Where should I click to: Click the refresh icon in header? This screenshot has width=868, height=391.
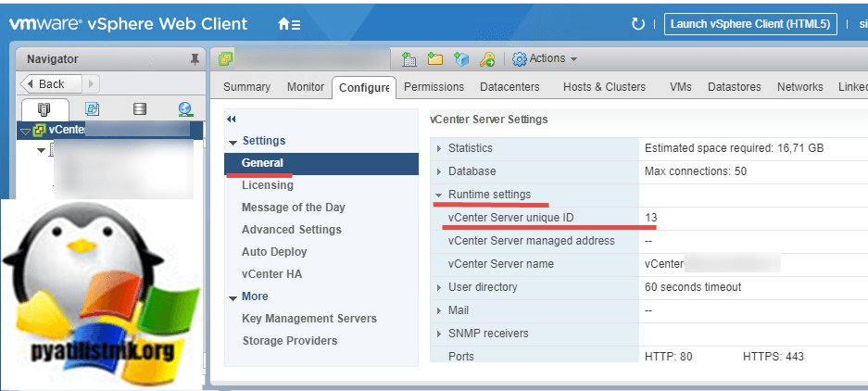click(637, 24)
